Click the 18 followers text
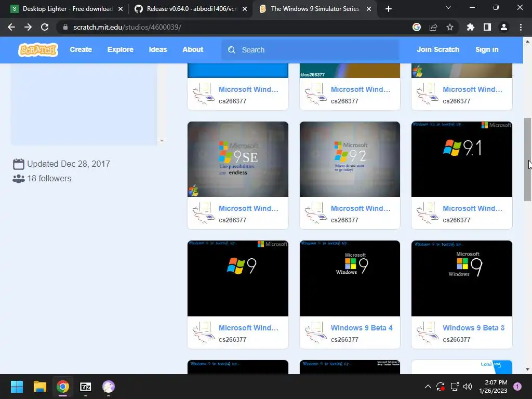This screenshot has height=399, width=532. tap(49, 179)
